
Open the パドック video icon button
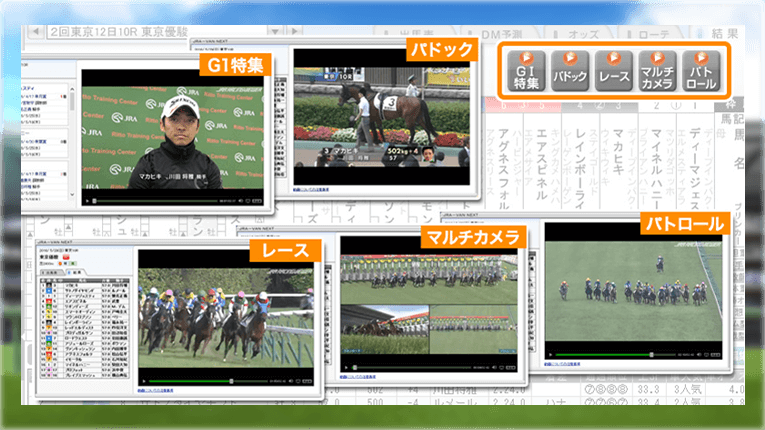point(569,71)
